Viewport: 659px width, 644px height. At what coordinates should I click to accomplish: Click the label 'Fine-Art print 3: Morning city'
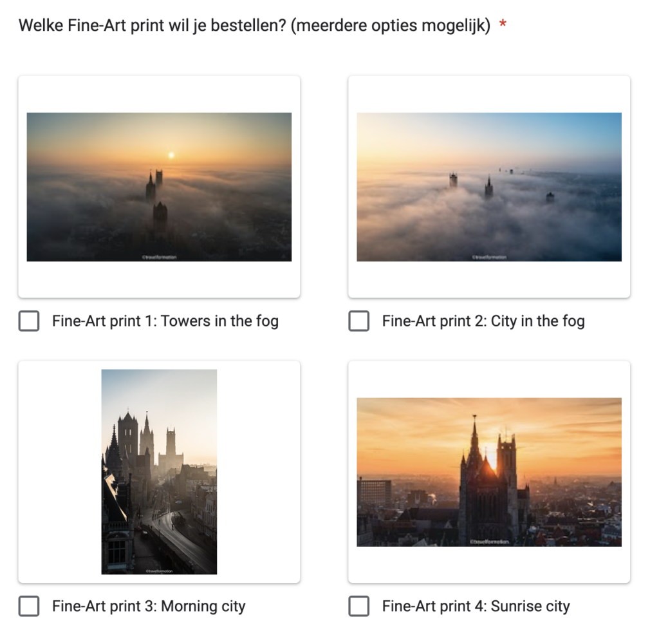(x=149, y=606)
